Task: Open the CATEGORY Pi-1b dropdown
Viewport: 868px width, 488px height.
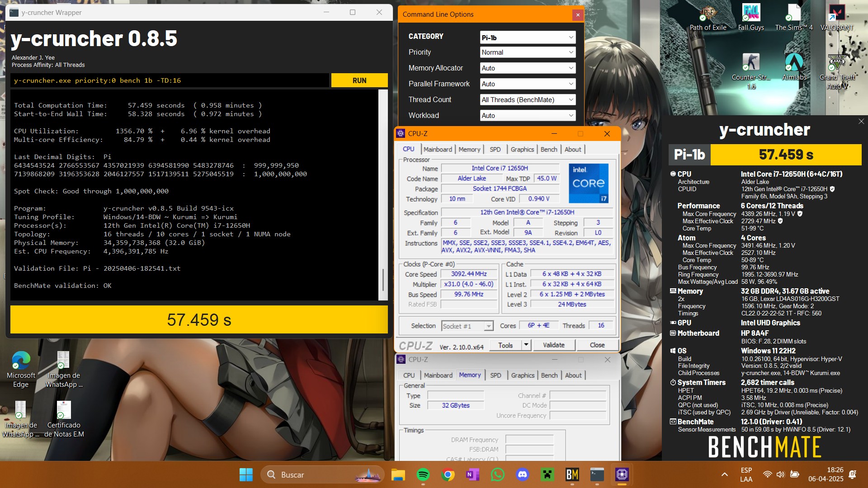Action: point(528,38)
